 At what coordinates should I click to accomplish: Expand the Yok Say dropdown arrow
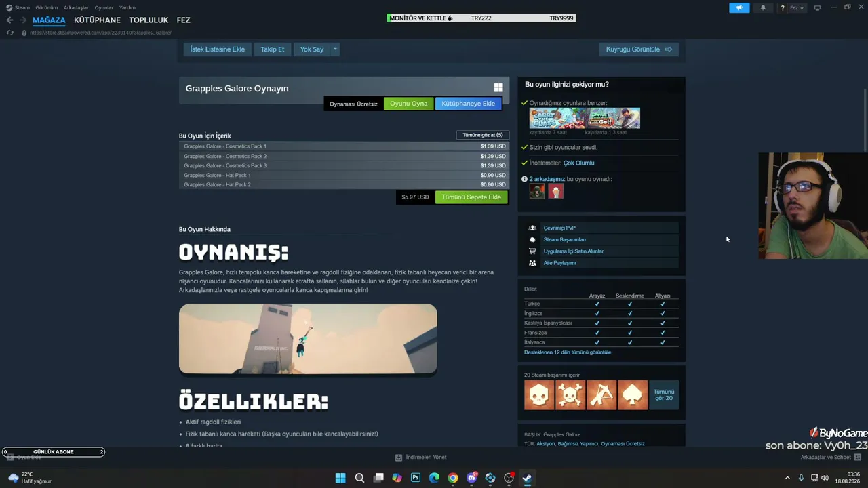[x=335, y=49]
